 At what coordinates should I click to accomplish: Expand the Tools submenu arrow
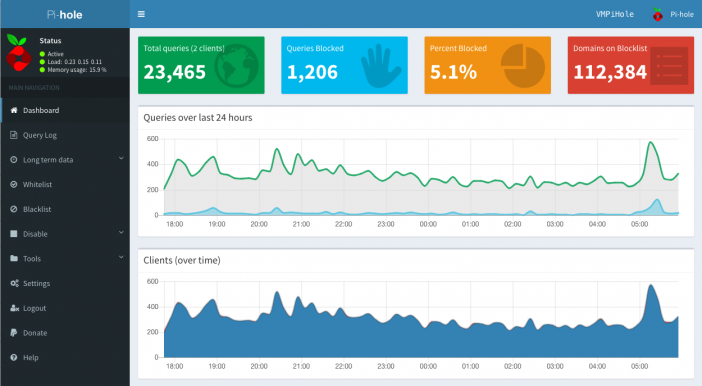[x=121, y=257]
